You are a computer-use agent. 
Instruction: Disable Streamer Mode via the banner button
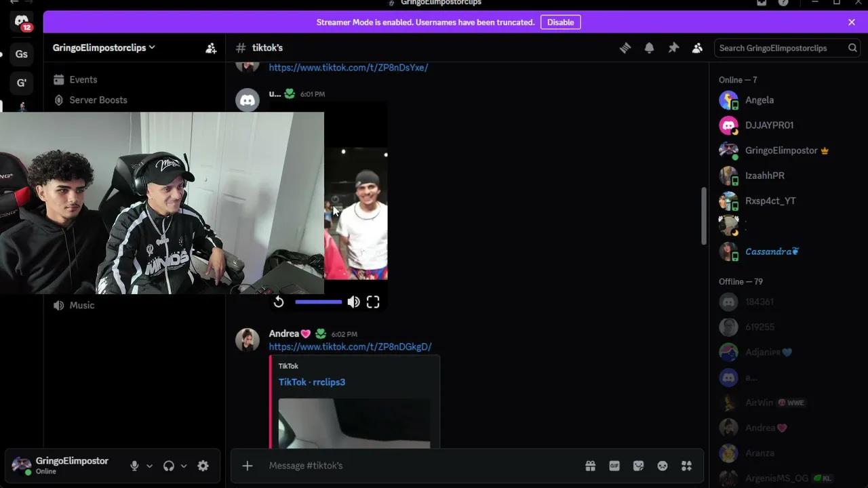(x=561, y=22)
